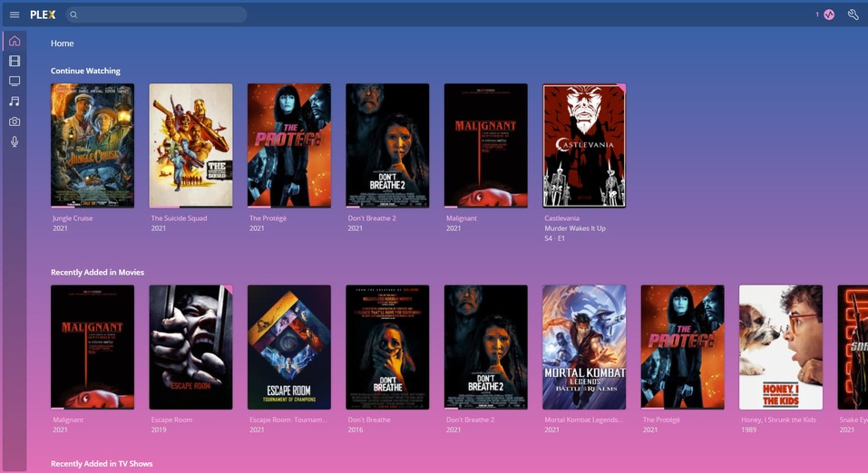Viewport: 868px width, 473px height.
Task: Click the search magnifier icon
Action: pos(73,14)
